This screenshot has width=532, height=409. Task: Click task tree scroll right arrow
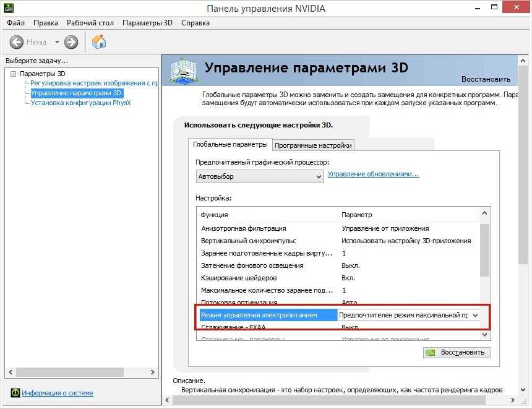click(153, 372)
